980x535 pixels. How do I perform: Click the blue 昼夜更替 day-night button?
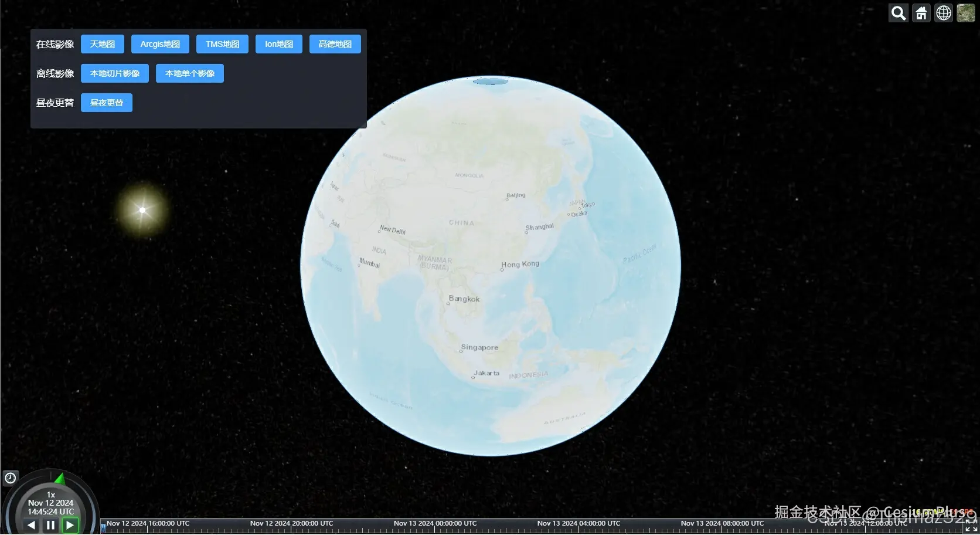tap(107, 103)
